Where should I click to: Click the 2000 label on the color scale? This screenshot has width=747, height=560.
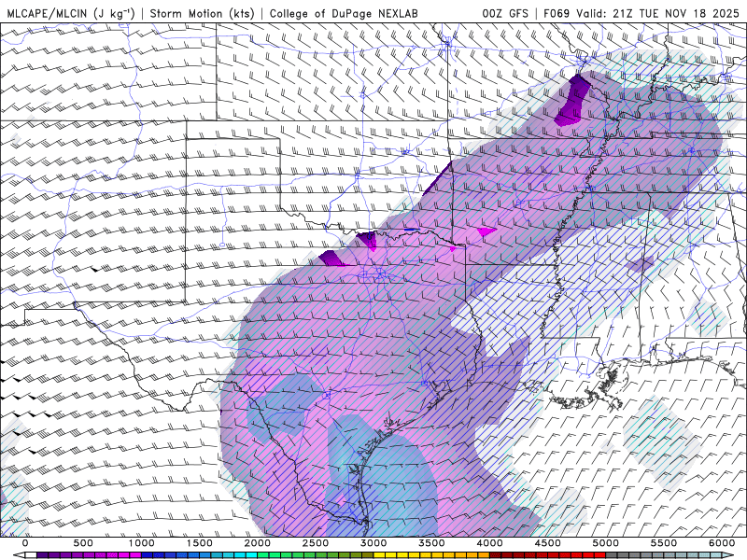point(258,543)
